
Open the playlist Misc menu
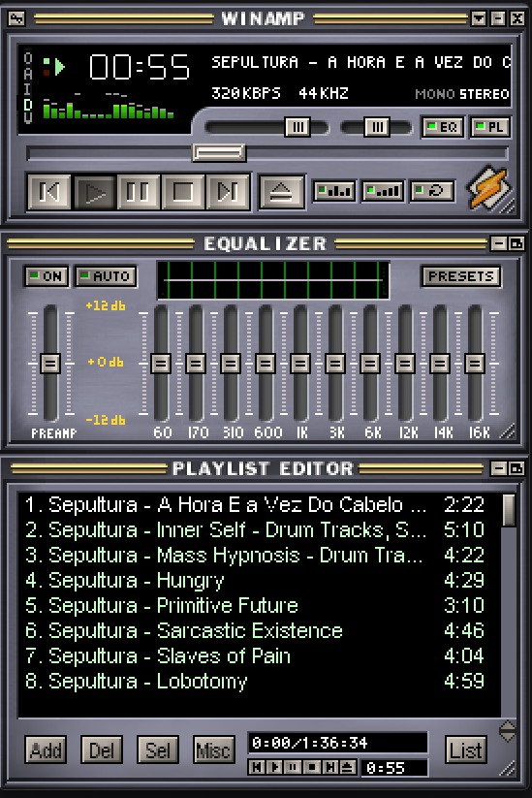(x=213, y=750)
